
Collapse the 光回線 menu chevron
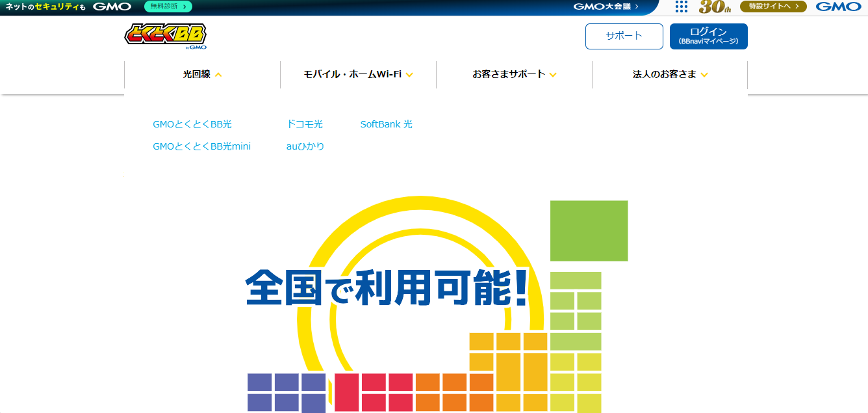tap(218, 75)
